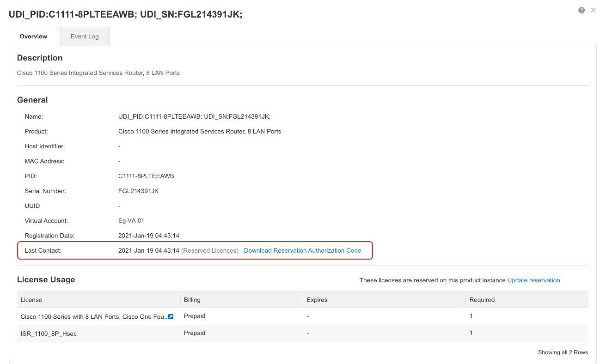Click the License Usage heading
Image resolution: width=606 pixels, height=364 pixels.
point(46,279)
